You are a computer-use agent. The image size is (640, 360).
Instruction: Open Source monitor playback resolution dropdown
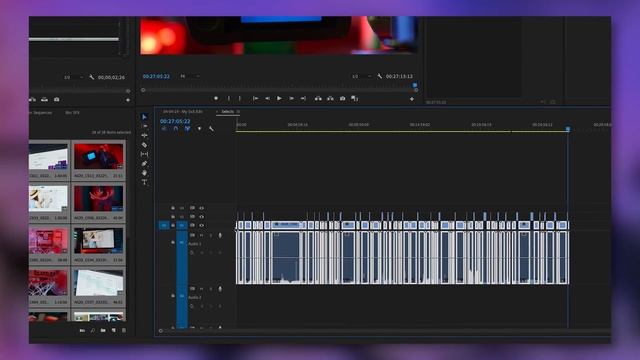tap(74, 77)
